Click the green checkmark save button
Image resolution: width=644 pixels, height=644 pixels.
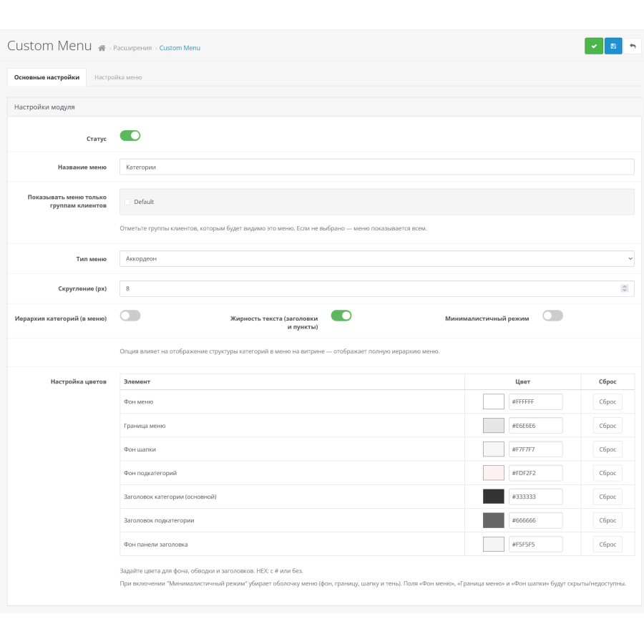coord(593,46)
